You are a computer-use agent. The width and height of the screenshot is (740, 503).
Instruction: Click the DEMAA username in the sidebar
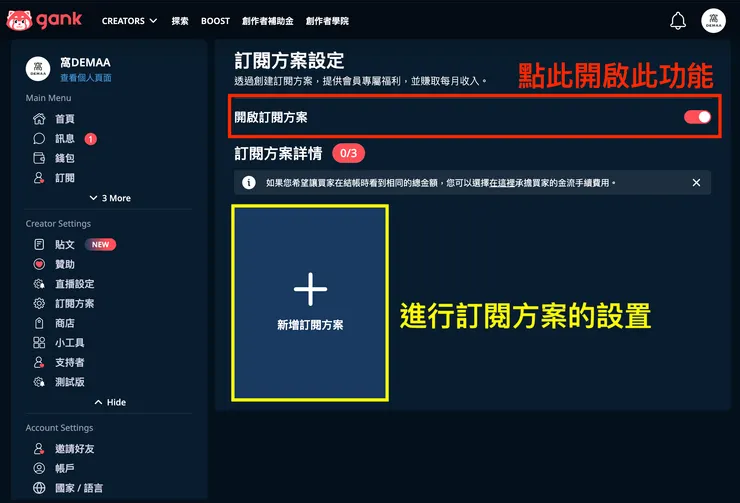pos(85,63)
